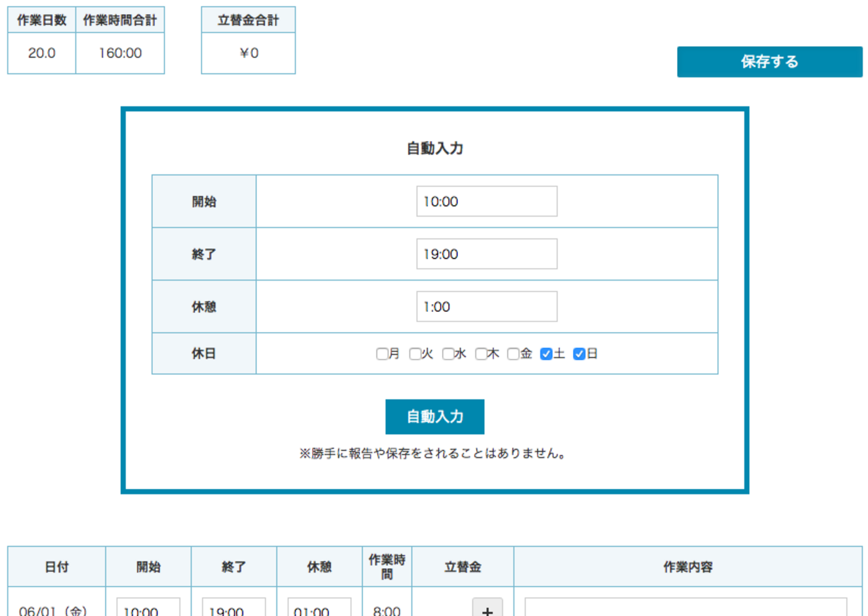
Task: Select the end time input on the 06/01 row
Action: click(233, 609)
